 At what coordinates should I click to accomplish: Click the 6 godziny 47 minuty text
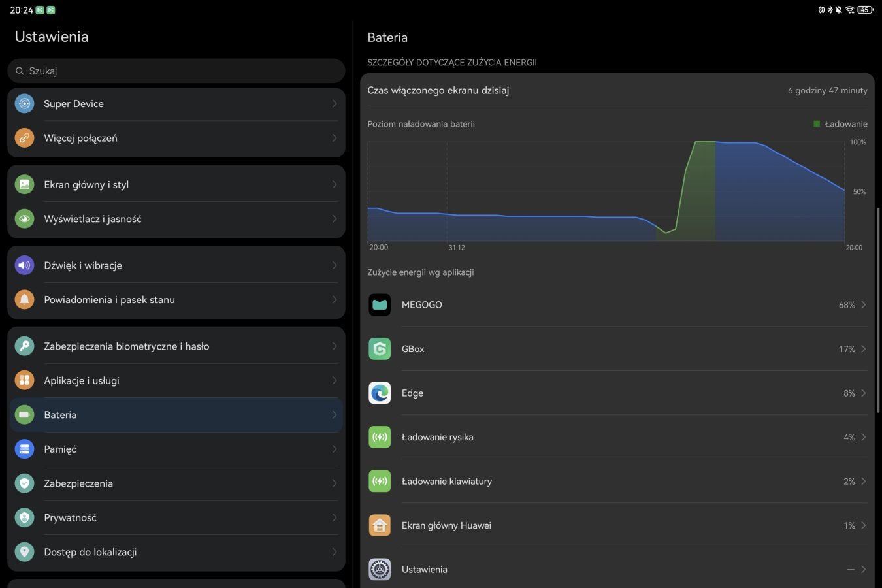point(828,91)
